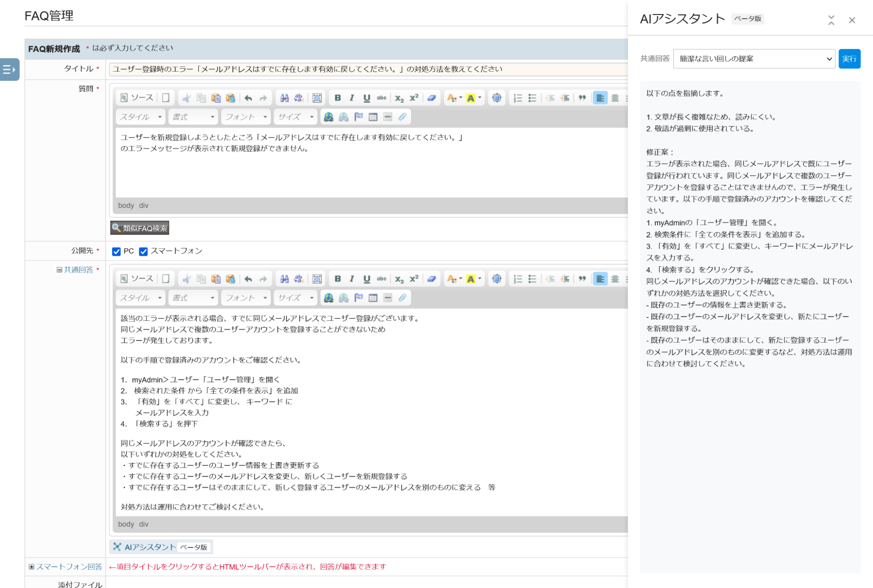Open スタイル dropdown in question editor
Viewport: 873px width, 588px height.
pos(141,117)
